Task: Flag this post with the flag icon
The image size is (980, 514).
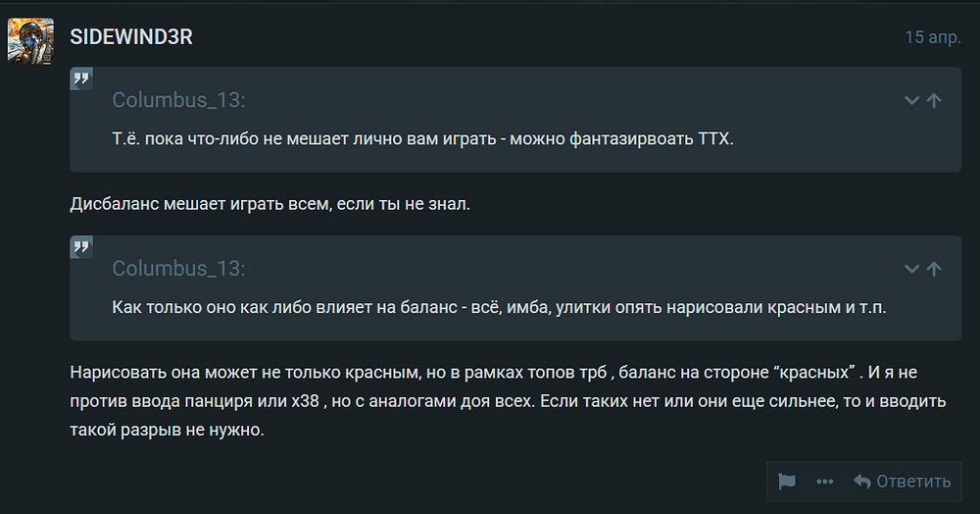Action: [786, 482]
